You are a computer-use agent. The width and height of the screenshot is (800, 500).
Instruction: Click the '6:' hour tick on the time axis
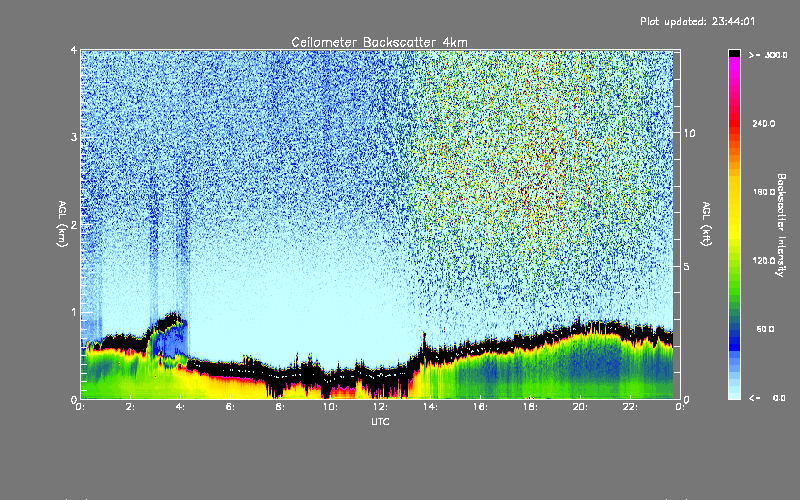[x=231, y=407]
